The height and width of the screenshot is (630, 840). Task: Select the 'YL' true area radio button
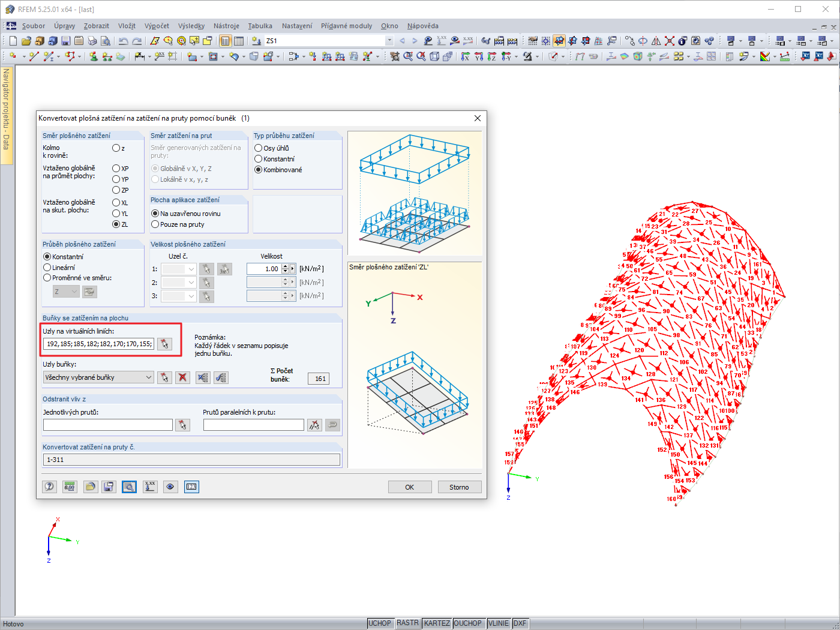116,214
